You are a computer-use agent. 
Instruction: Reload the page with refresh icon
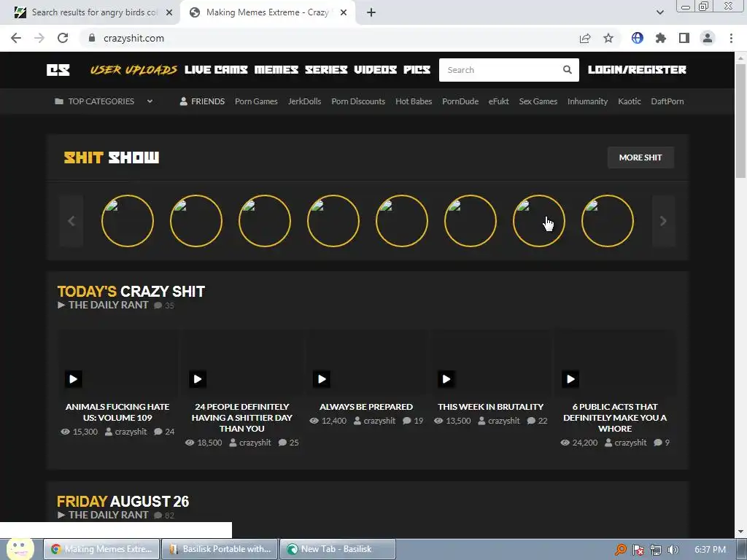tap(63, 38)
